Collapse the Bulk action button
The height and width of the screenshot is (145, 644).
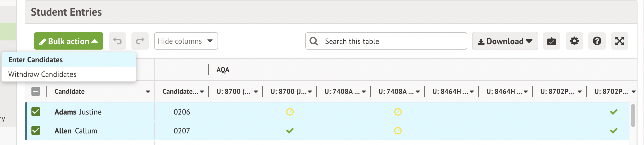click(x=69, y=41)
